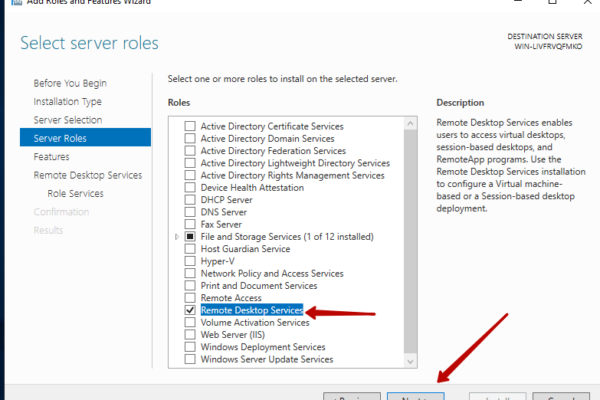
Task: Open the Server Selection step
Action: coord(68,120)
